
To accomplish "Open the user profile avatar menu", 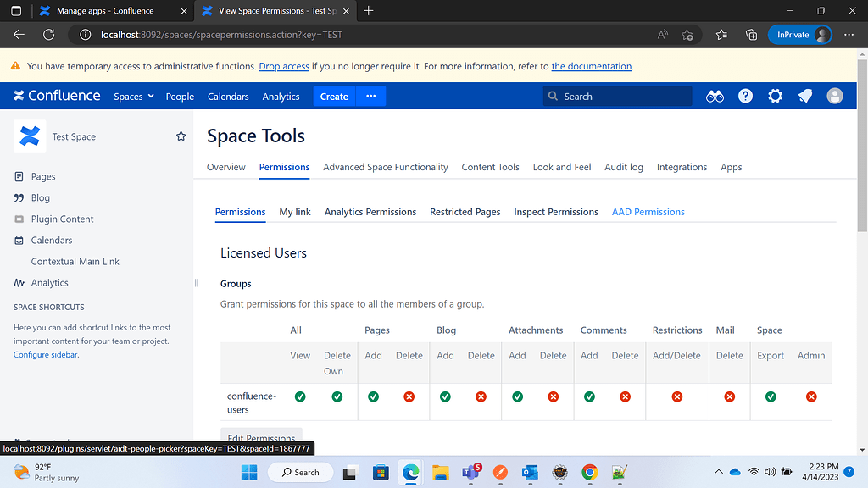I will [x=835, y=96].
